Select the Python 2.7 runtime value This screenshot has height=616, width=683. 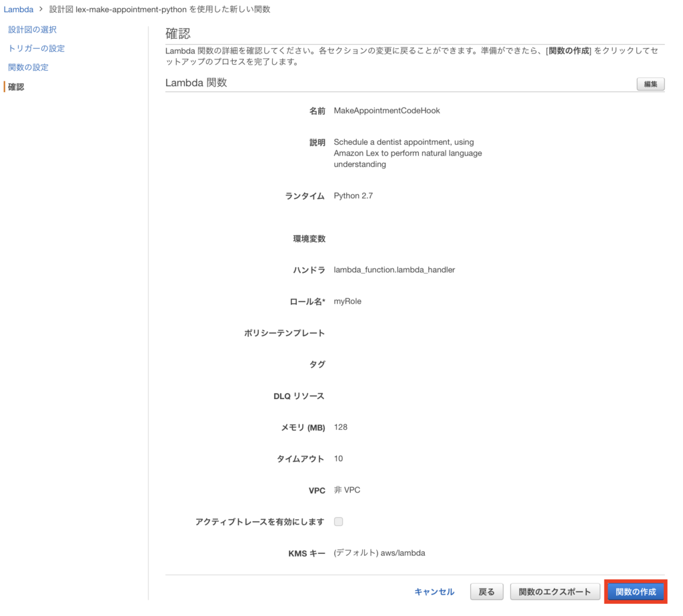click(x=355, y=196)
